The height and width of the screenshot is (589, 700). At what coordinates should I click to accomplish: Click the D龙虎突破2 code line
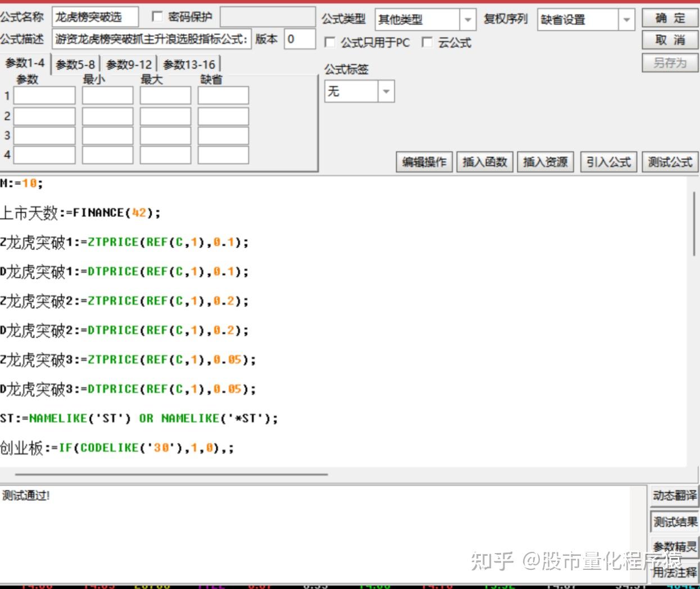(124, 330)
